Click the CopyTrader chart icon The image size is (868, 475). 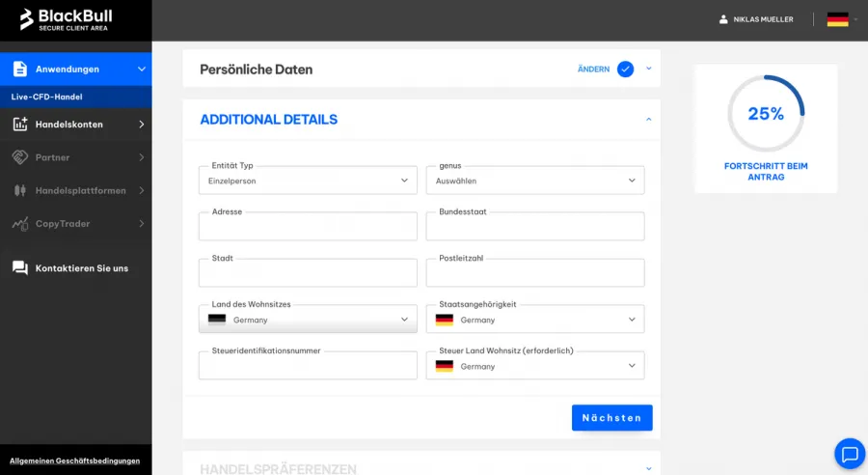coord(20,224)
